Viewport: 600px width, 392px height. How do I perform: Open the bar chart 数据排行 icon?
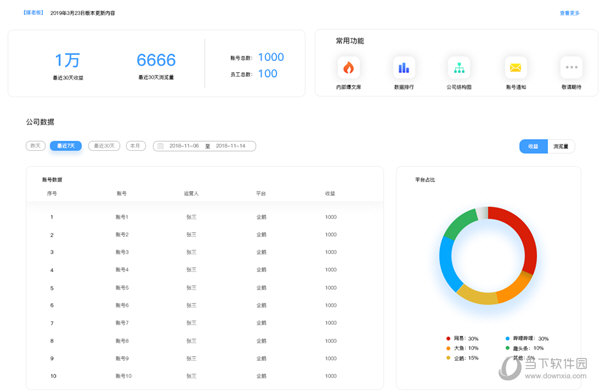pos(404,67)
